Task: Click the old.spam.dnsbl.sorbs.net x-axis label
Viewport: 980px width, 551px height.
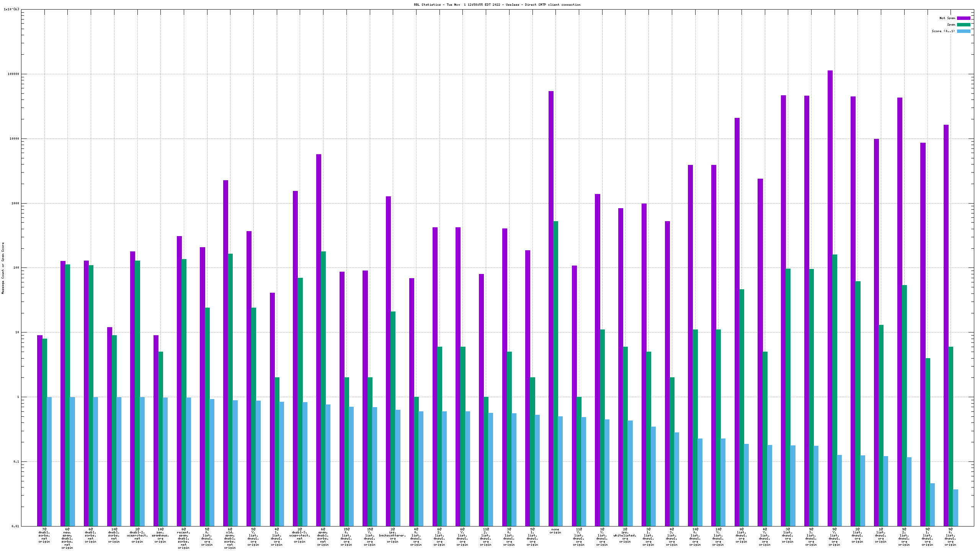Action: point(230,538)
